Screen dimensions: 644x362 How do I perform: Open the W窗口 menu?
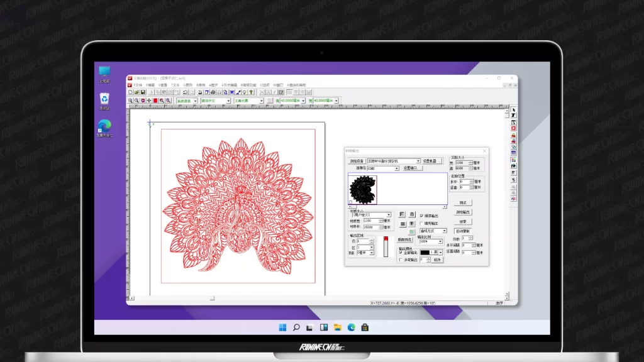pyautogui.click(x=278, y=85)
